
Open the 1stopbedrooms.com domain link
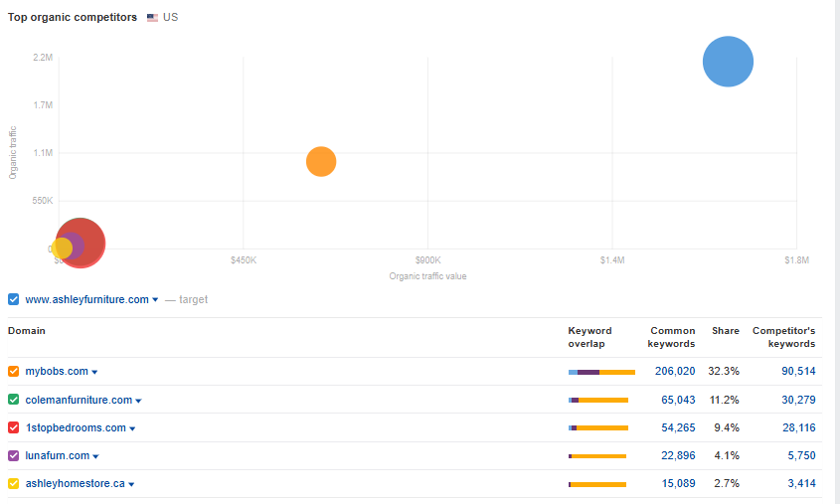[76, 427]
